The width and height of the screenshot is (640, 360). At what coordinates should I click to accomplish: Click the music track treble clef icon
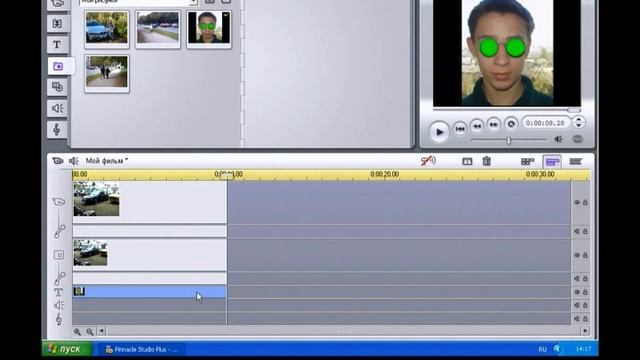(59, 319)
